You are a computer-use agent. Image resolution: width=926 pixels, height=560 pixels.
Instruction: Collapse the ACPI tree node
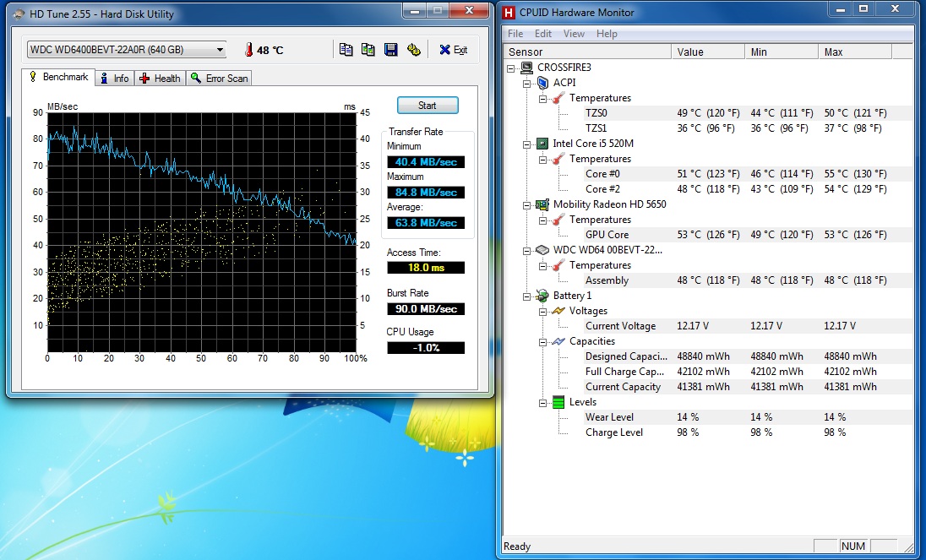click(x=526, y=84)
